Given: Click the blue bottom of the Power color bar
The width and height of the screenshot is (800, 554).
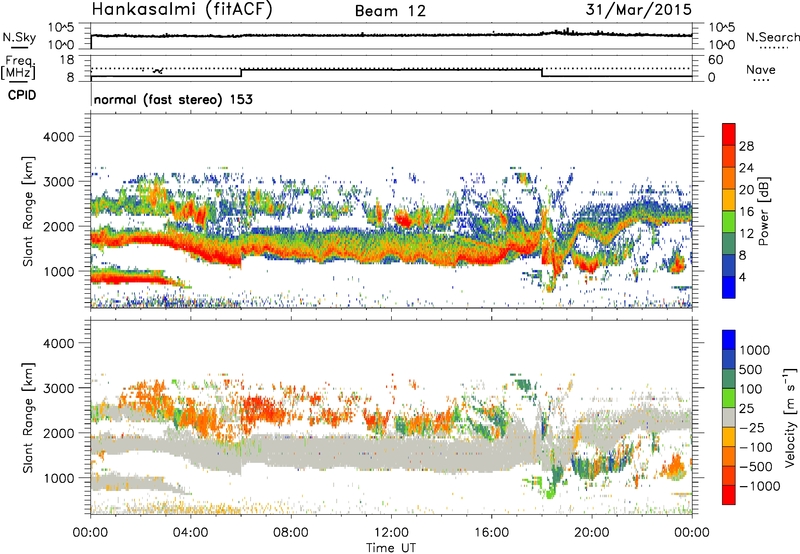Looking at the screenshot, I should pyautogui.click(x=729, y=288).
